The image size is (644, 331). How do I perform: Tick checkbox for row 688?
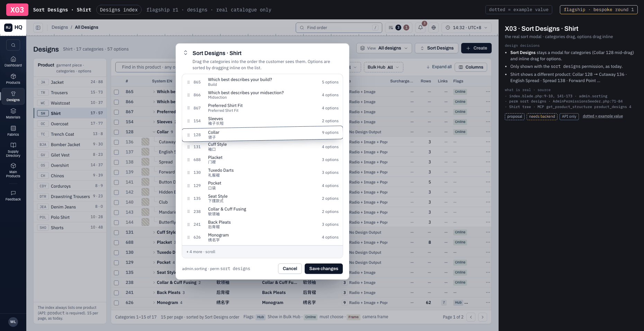[x=116, y=243]
